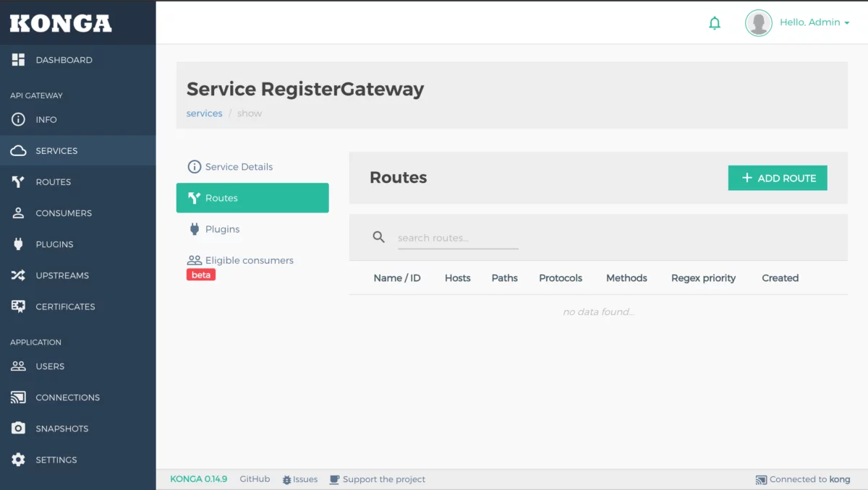Switch to the Service Details tab
868x490 pixels.
click(239, 167)
